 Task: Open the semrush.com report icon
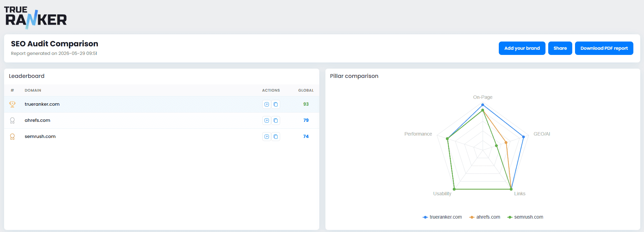click(x=267, y=137)
